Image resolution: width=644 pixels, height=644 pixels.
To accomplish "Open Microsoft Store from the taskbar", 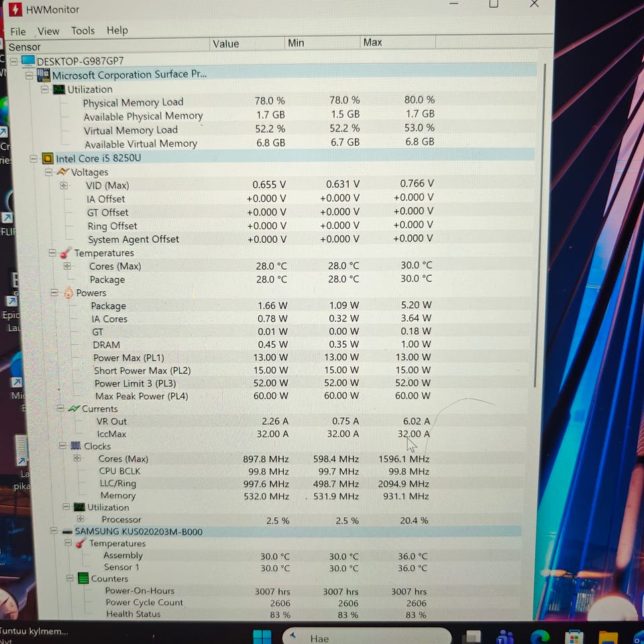I will [574, 638].
